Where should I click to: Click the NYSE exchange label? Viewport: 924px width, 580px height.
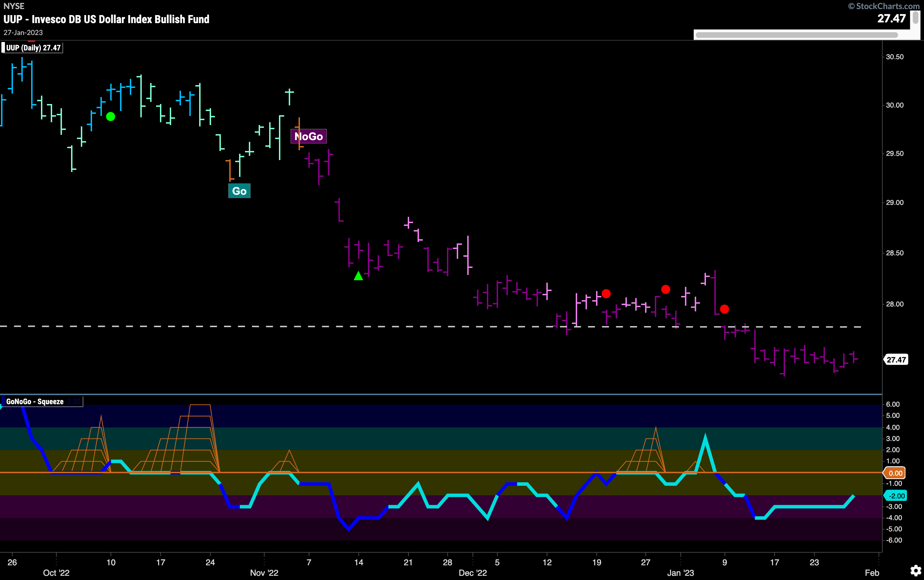tap(14, 6)
